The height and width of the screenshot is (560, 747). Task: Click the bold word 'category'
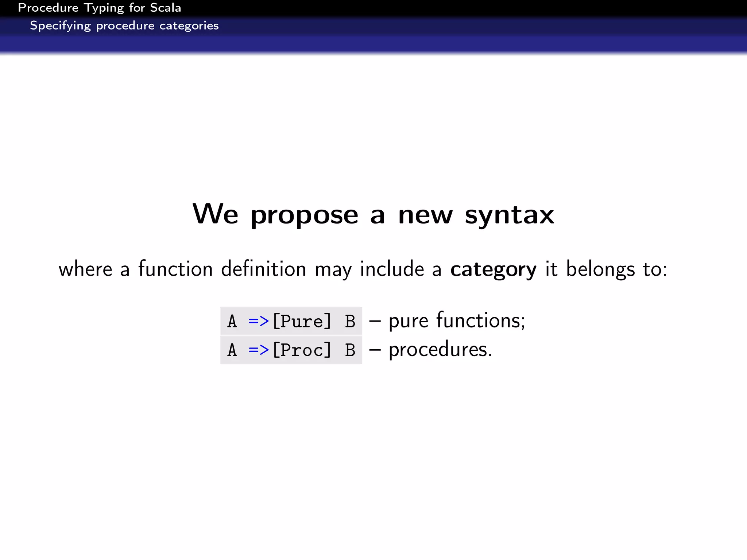point(493,270)
